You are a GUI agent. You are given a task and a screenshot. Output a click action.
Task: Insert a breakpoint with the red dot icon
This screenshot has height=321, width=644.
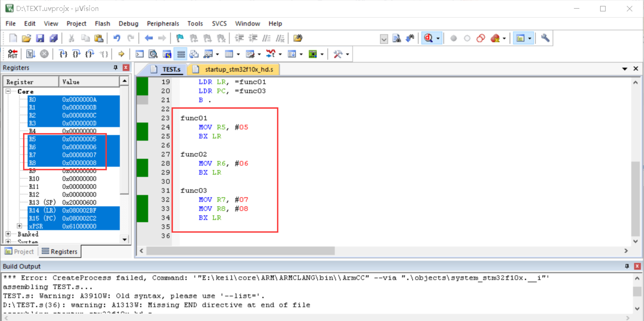point(453,38)
